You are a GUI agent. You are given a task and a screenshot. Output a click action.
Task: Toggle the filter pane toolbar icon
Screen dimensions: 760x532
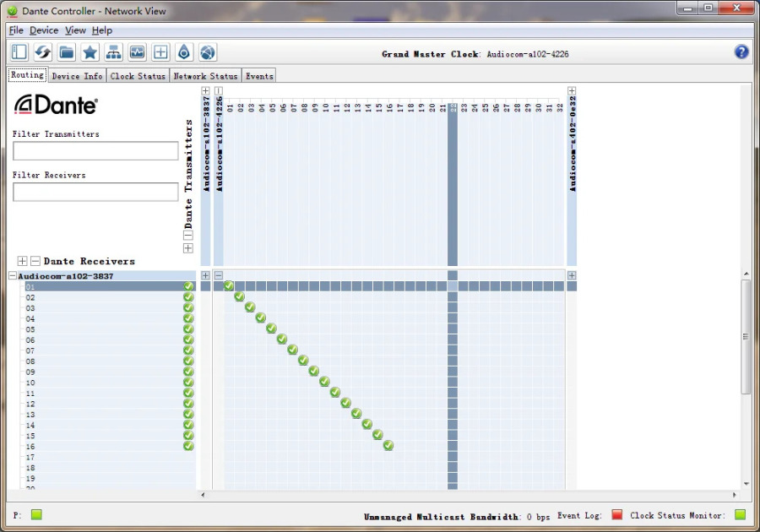(19, 52)
